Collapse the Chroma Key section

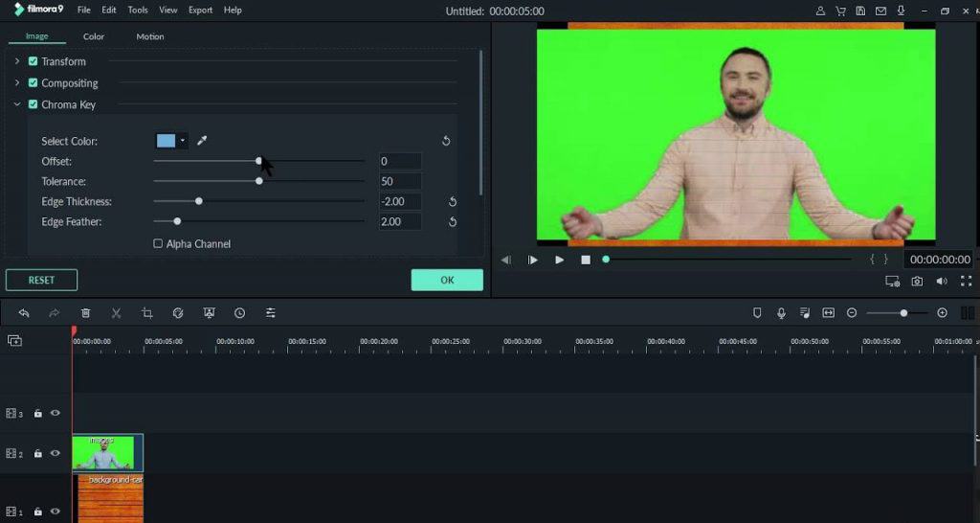17,104
